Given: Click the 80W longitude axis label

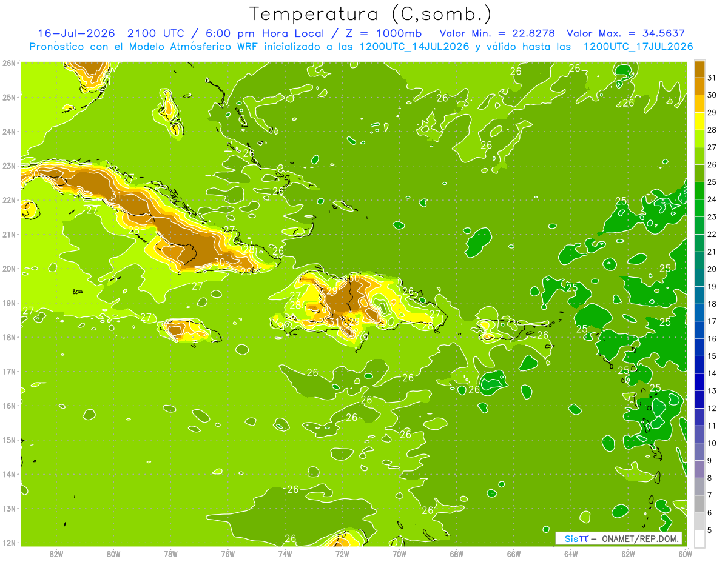Looking at the screenshot, I should tap(113, 554).
